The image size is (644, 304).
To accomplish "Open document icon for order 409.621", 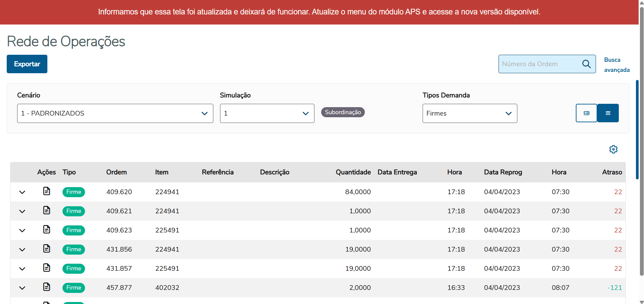I will coord(47,210).
